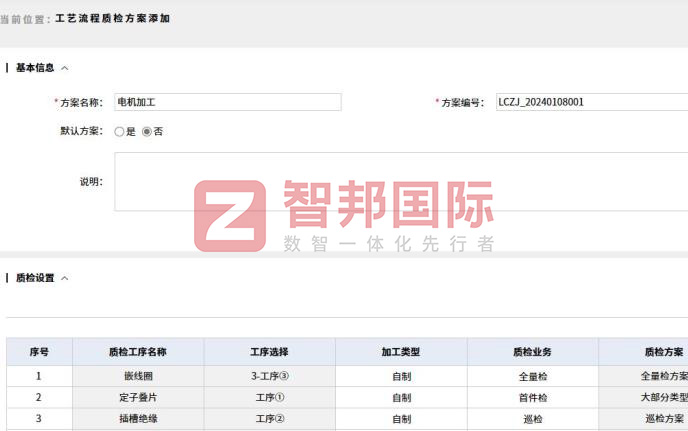The width and height of the screenshot is (688, 431).
Task: Click the 大部分类型 scheme cell
Action: [x=643, y=397]
